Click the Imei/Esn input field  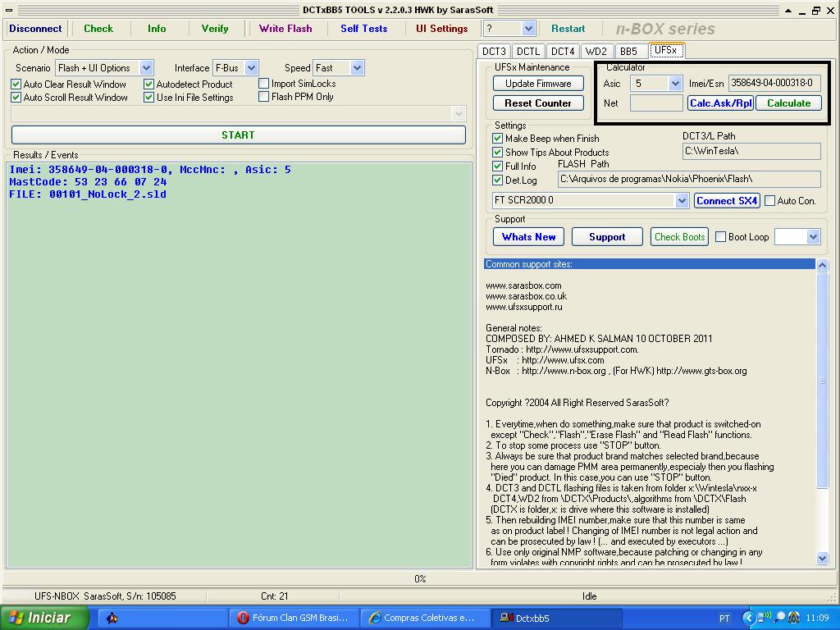click(x=774, y=83)
